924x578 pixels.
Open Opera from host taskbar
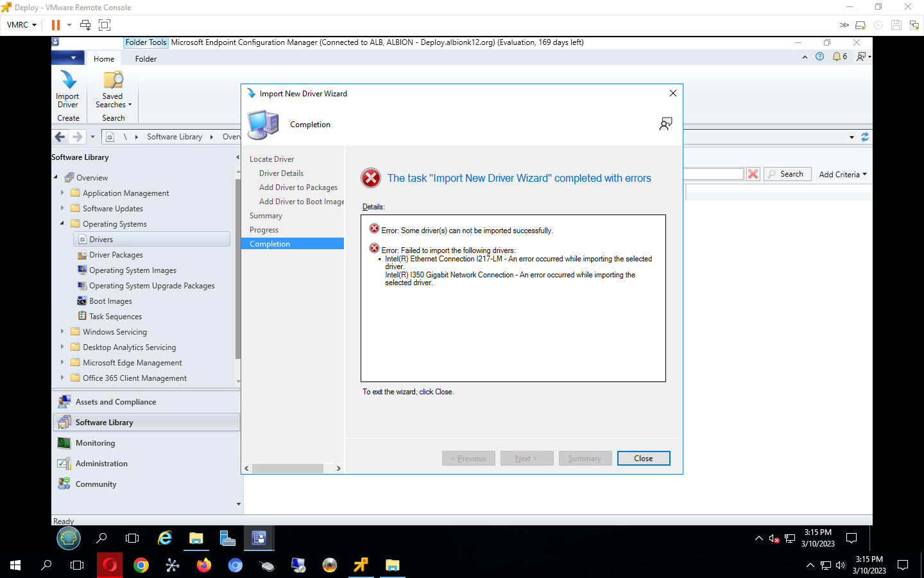click(x=110, y=565)
